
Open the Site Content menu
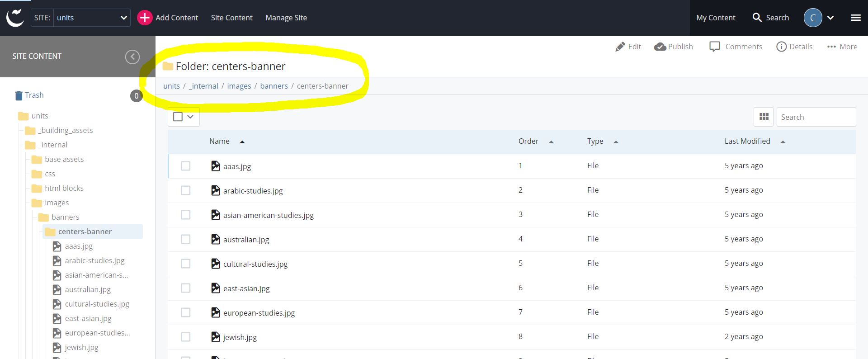[x=231, y=18]
